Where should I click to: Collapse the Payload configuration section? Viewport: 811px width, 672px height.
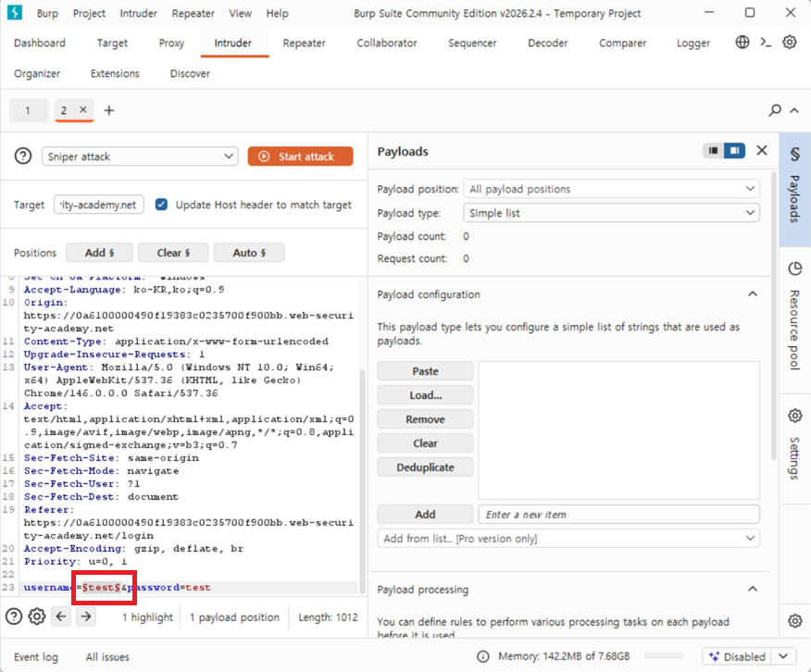[753, 294]
